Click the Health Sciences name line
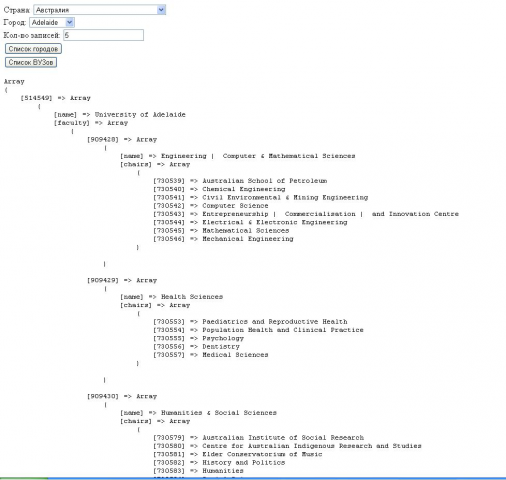The image size is (506, 480). coord(172,297)
